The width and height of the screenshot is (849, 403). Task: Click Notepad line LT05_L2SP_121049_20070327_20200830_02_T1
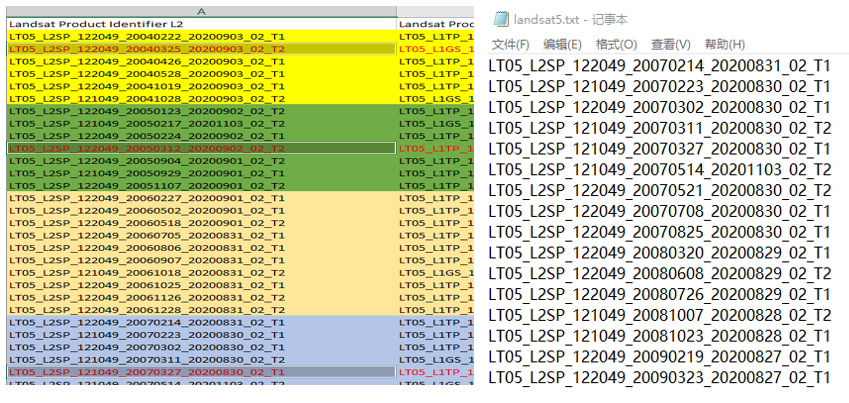coord(659,149)
